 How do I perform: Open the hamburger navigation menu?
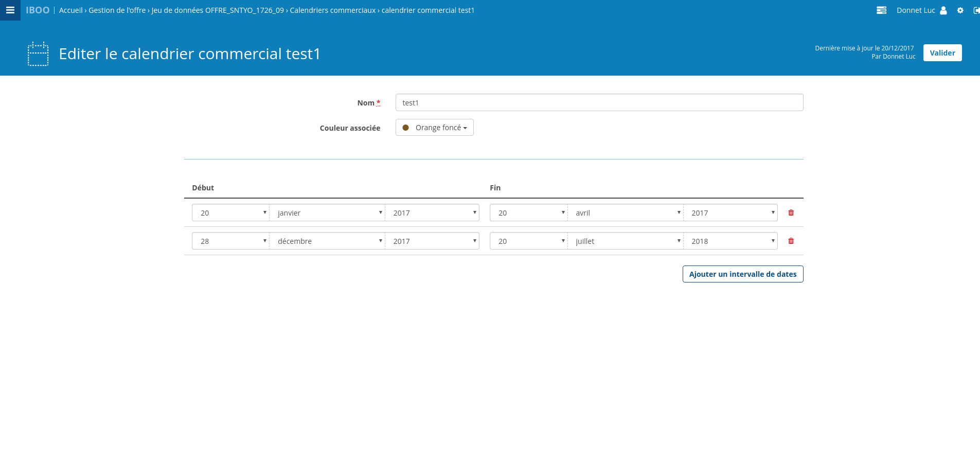click(x=10, y=10)
